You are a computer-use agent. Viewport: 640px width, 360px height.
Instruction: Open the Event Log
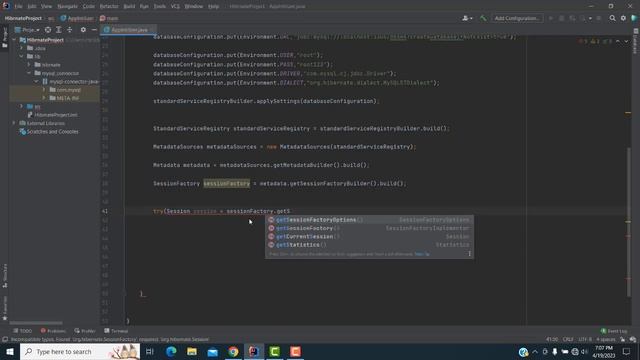pos(614,331)
